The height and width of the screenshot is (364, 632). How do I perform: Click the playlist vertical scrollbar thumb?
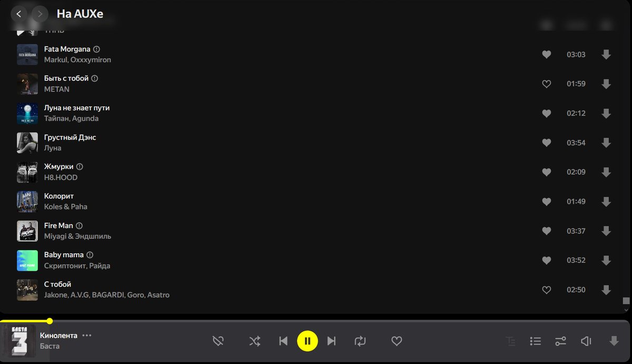626,301
